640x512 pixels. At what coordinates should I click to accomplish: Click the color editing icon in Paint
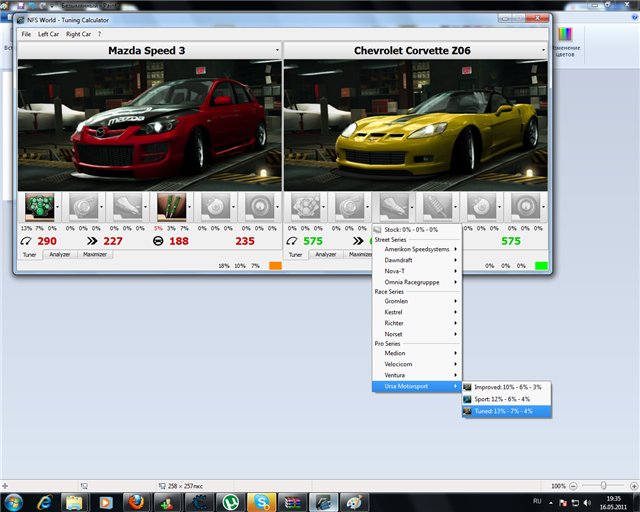pyautogui.click(x=565, y=34)
